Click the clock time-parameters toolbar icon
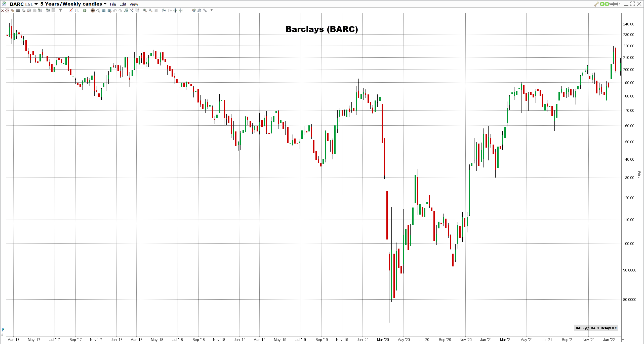Viewport: 644px width, 344px height. coord(29,11)
